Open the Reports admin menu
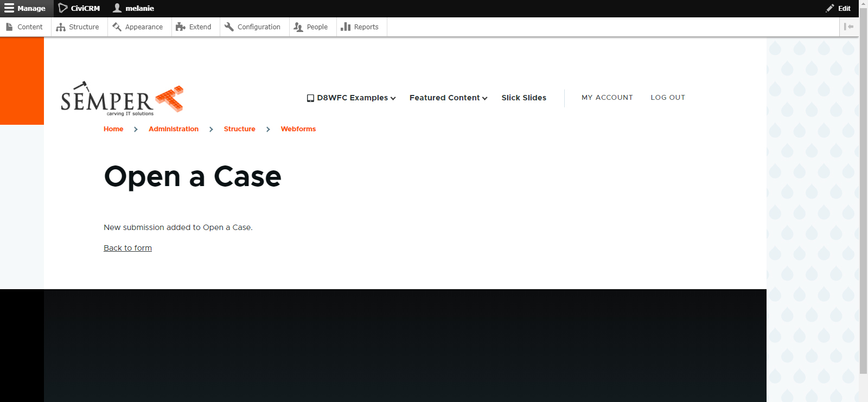This screenshot has width=868, height=402. [361, 27]
